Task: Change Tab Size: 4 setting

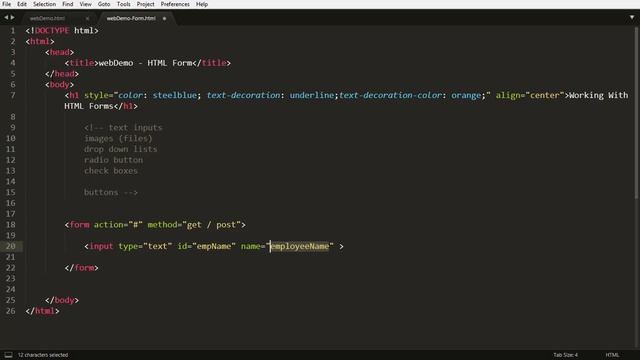Action: (x=565, y=355)
